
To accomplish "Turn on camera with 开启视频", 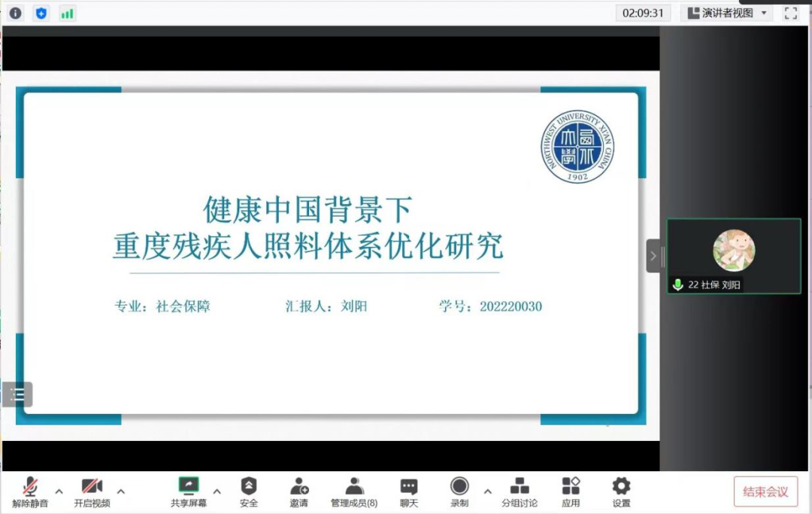I will (x=92, y=492).
